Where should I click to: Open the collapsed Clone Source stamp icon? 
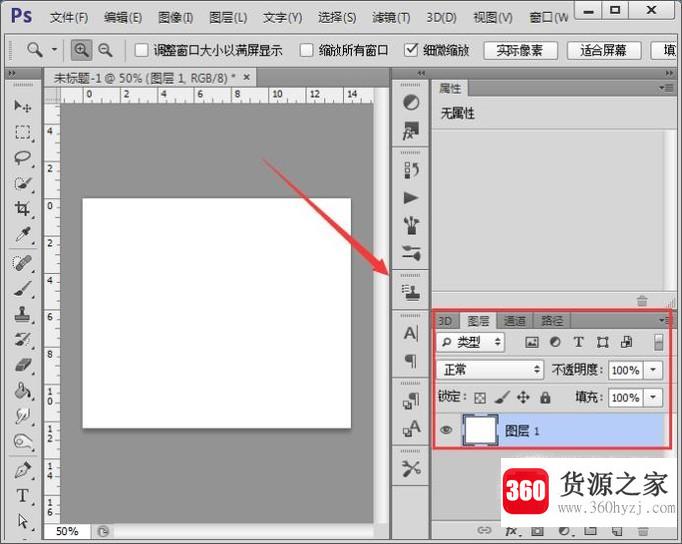pos(411,293)
